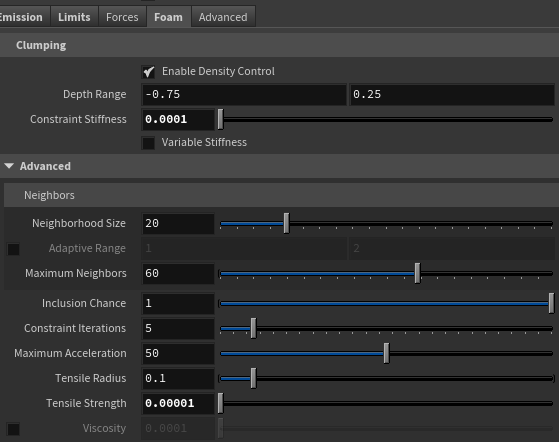Click the Constraint Iterations slider handle

point(253,328)
